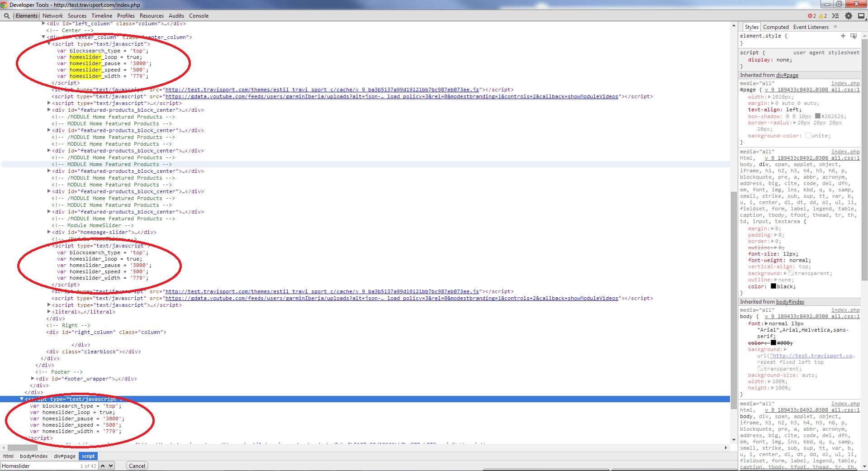The height and width of the screenshot is (471, 868).
Task: Select the 'Module HomeSlider' comment node
Action: (x=93, y=225)
